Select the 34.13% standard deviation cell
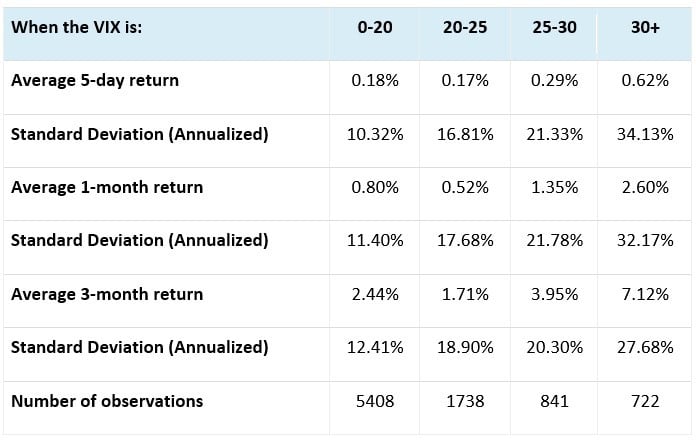 [645, 134]
